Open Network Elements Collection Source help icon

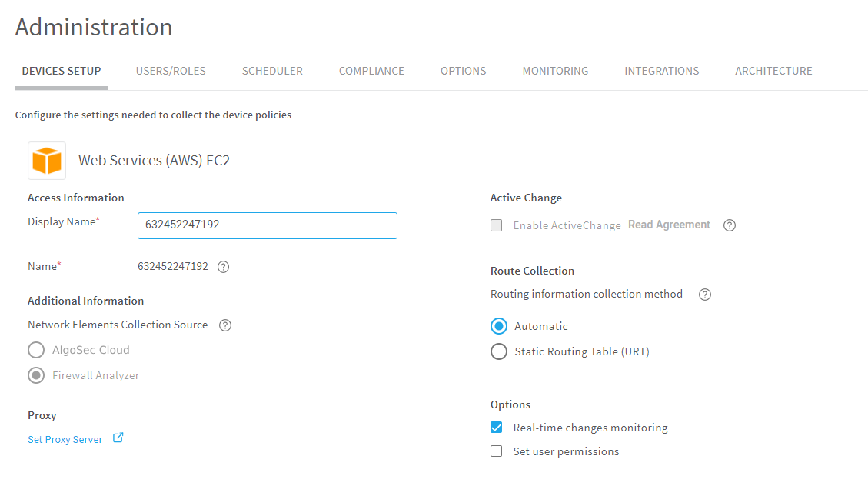[225, 325]
